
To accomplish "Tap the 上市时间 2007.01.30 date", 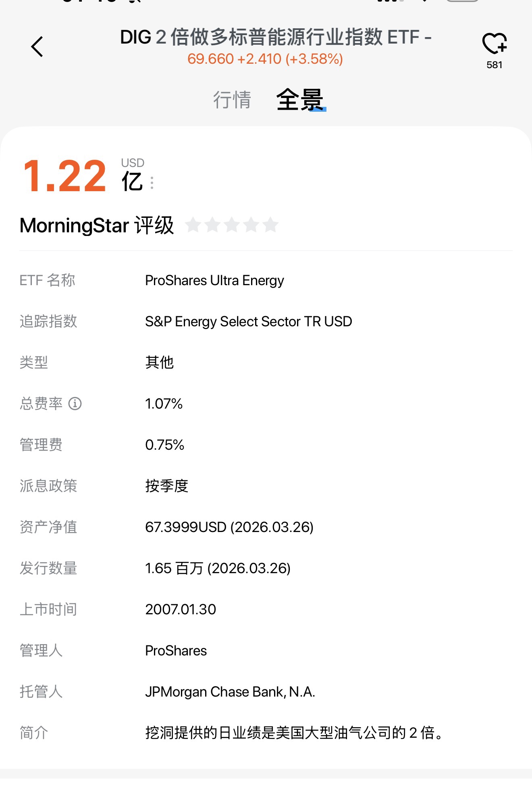I will tap(181, 609).
